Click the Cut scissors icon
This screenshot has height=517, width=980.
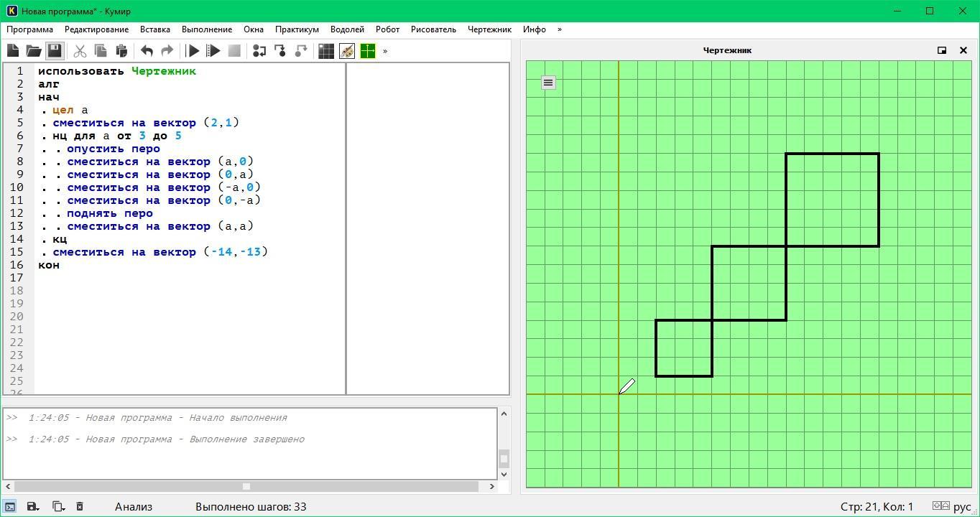pyautogui.click(x=80, y=51)
